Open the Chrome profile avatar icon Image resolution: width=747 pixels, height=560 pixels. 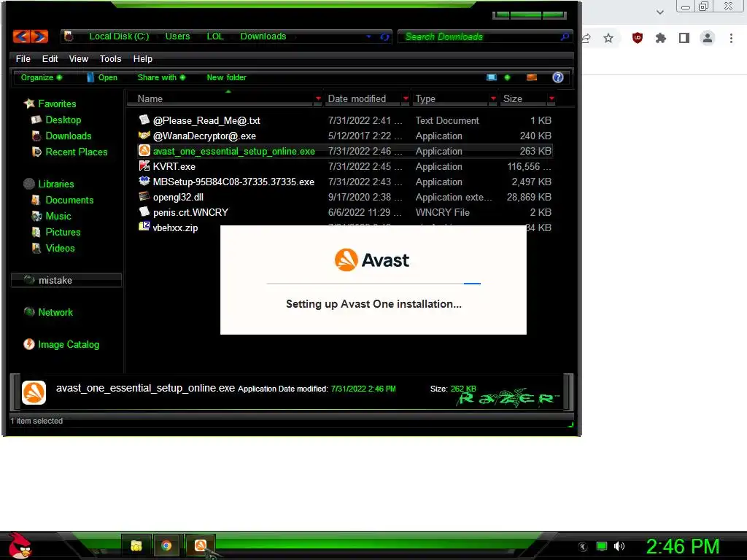[x=708, y=38]
